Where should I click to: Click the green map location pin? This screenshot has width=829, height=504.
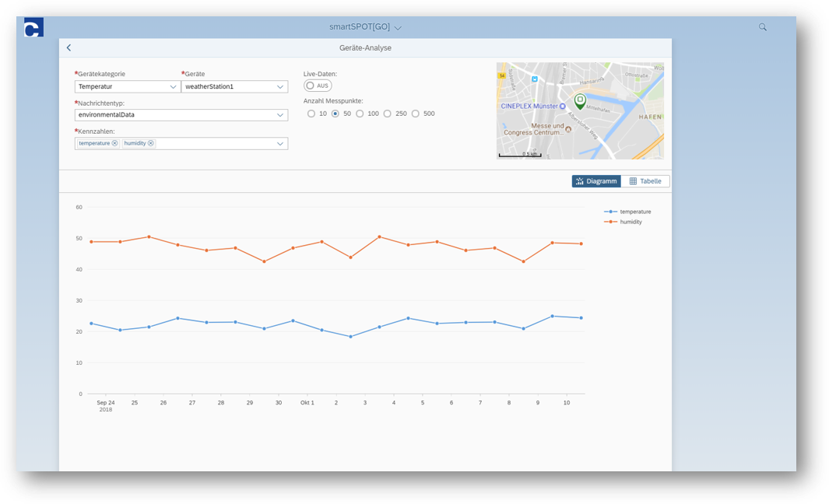(580, 101)
